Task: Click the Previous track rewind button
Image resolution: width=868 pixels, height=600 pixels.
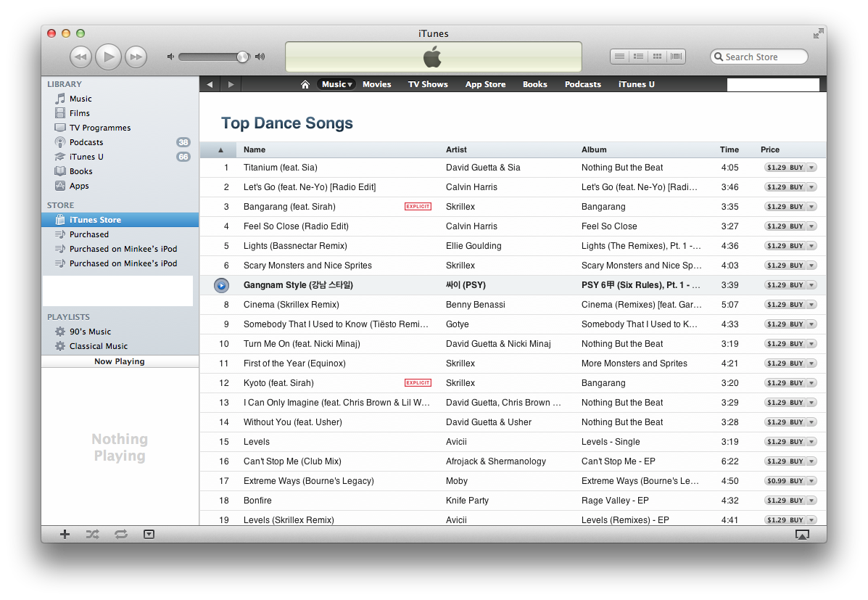Action: click(80, 57)
